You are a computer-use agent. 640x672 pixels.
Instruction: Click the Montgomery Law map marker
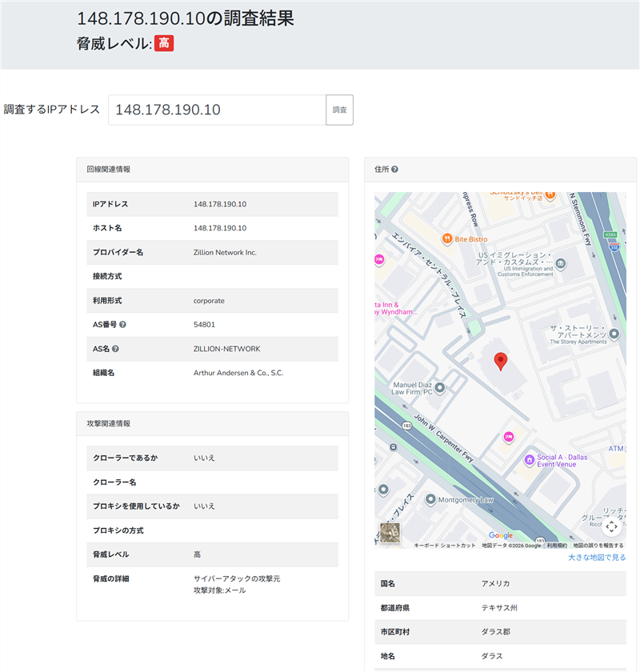pos(430,499)
